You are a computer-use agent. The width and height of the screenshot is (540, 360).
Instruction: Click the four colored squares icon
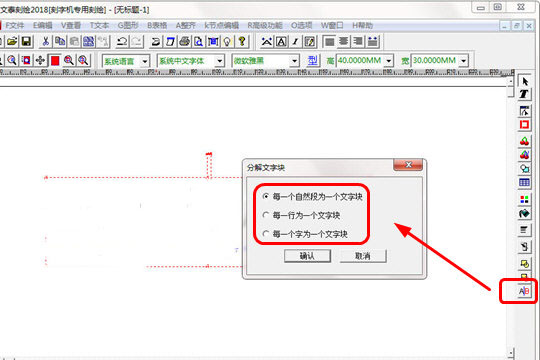tap(524, 199)
